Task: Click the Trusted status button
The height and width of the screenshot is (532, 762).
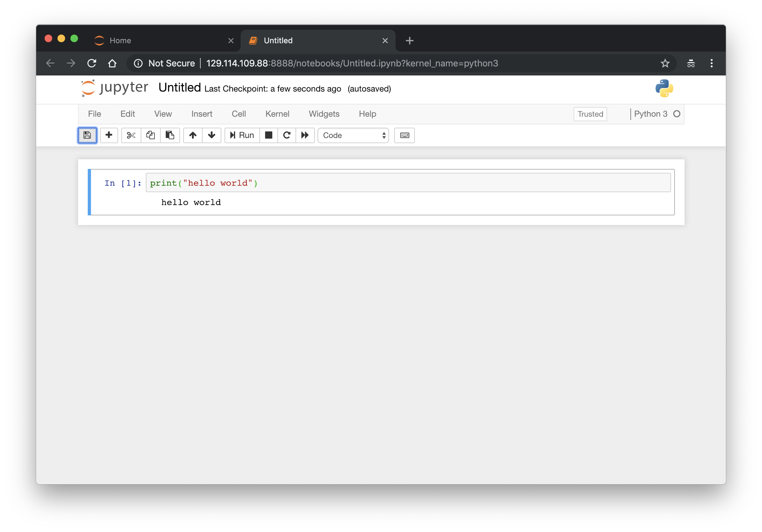Action: click(590, 114)
